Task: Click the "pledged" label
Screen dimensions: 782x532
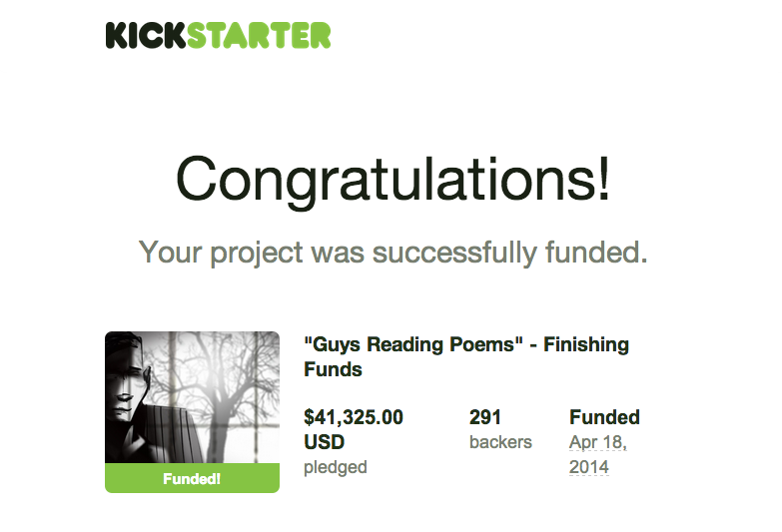Action: coord(336,467)
